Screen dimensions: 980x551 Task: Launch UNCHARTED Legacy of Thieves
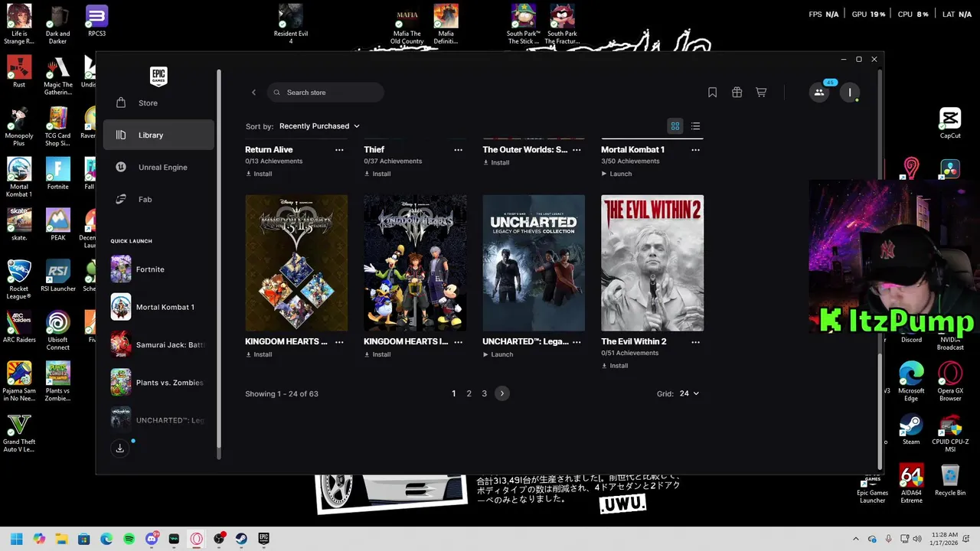(498, 355)
